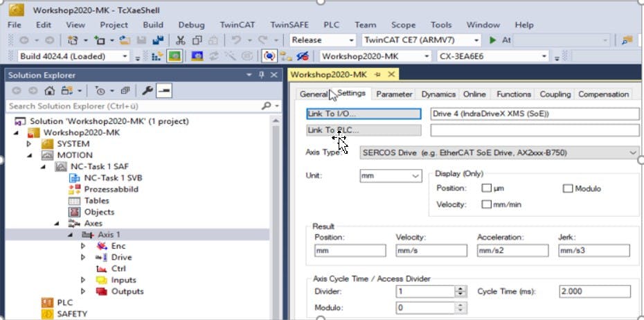Click the Pending Changes Filter clock icon

100,90
